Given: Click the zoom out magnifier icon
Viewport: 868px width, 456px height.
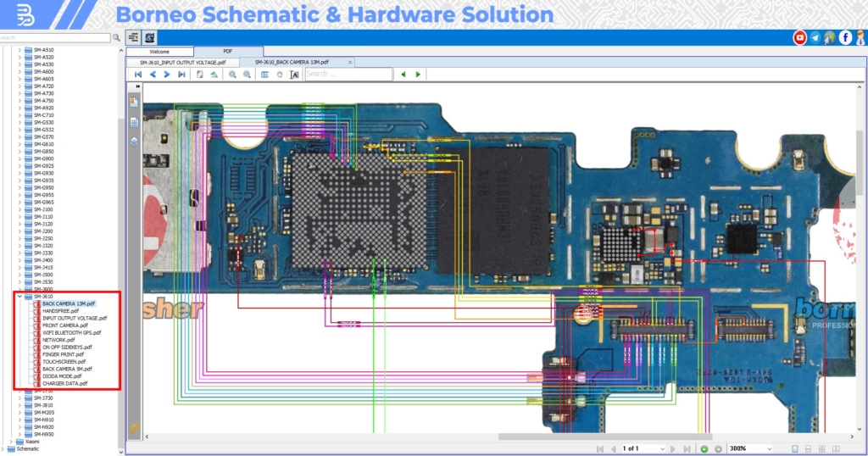Looking at the screenshot, I should click(x=247, y=74).
